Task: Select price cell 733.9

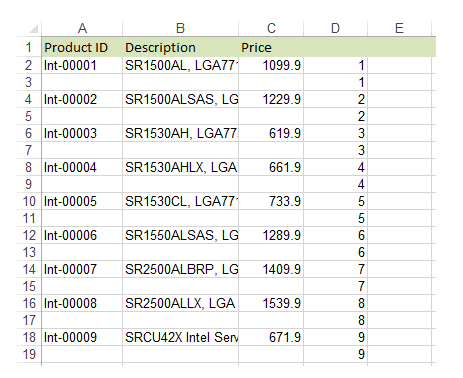Action: (x=271, y=201)
